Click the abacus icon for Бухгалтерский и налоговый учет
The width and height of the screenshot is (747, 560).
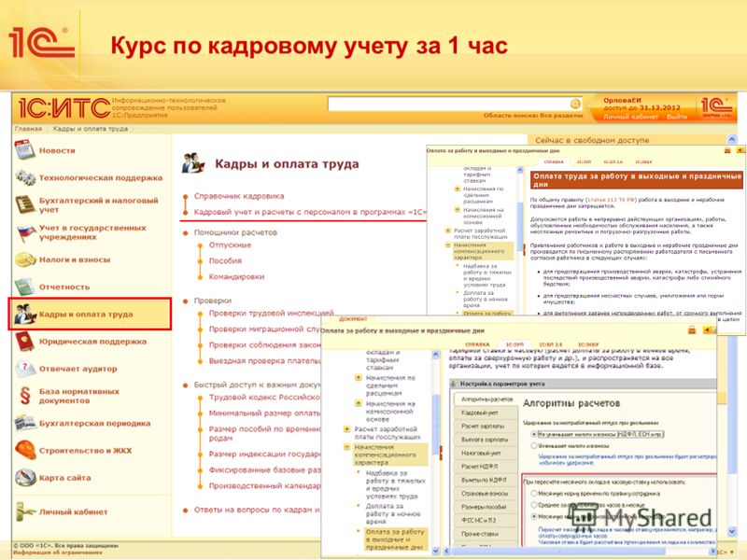point(25,204)
